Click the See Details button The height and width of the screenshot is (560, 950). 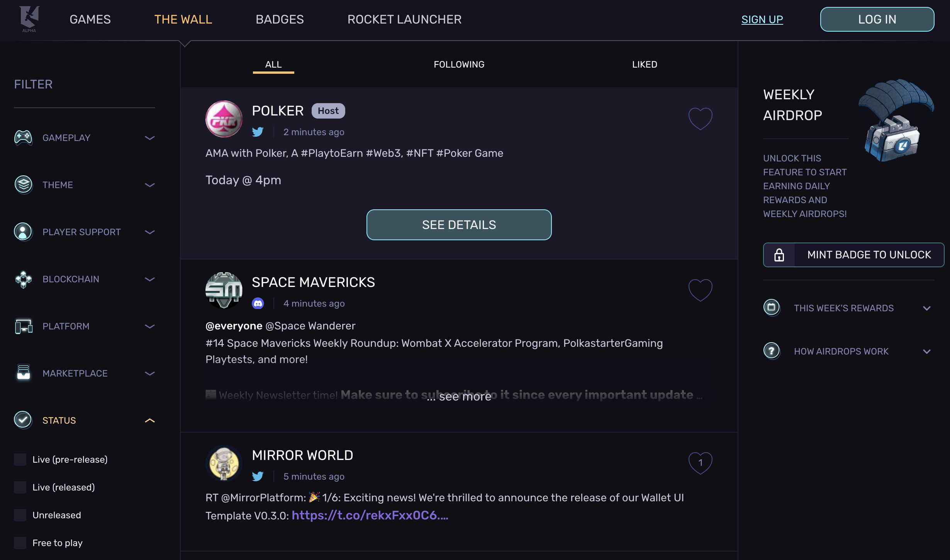(x=459, y=225)
